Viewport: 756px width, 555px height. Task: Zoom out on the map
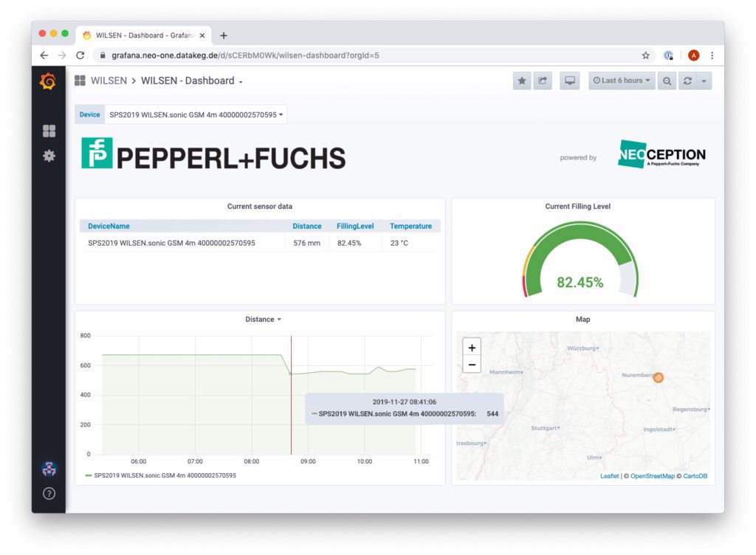pyautogui.click(x=472, y=365)
